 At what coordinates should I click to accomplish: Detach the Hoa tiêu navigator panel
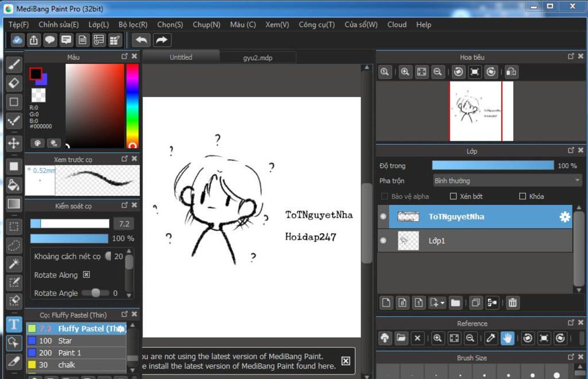click(x=571, y=56)
